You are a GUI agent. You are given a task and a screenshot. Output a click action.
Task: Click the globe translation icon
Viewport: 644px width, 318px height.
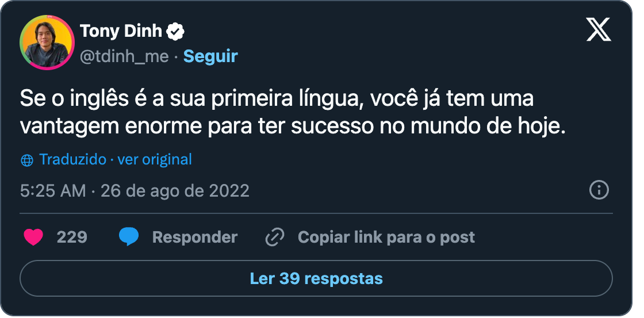click(26, 160)
